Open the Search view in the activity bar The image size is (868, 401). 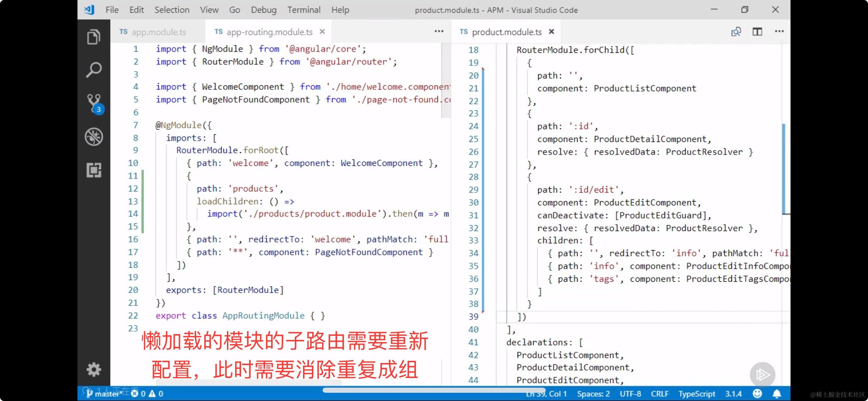pos(94,70)
